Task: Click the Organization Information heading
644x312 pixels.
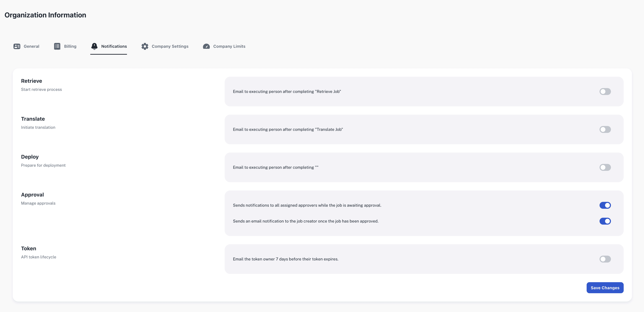Action: 45,15
